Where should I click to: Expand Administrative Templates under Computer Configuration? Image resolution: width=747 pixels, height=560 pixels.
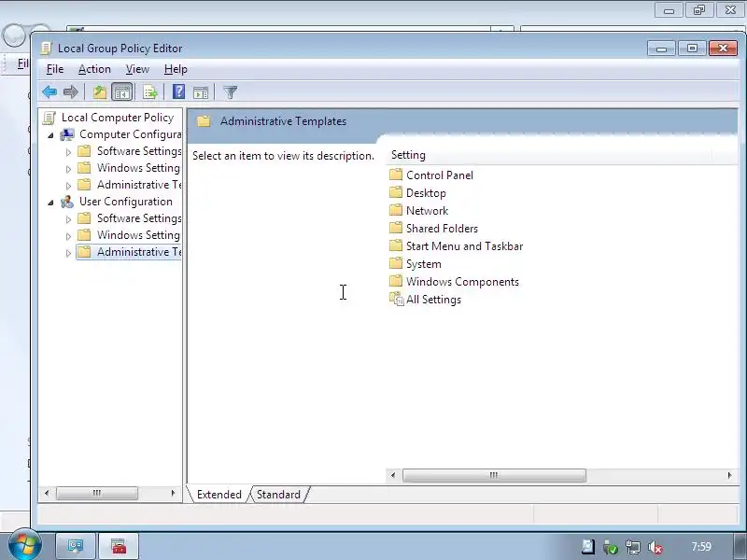[68, 186]
